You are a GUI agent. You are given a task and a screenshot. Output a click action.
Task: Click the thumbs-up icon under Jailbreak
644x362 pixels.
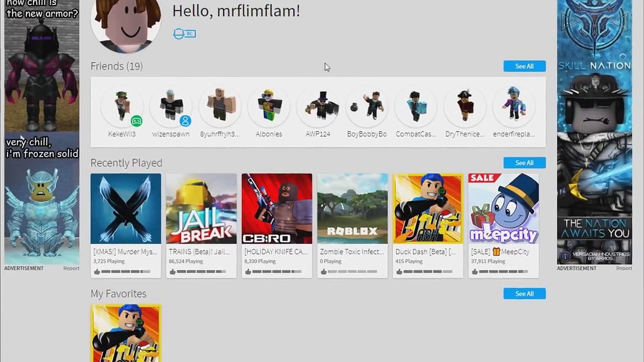[x=173, y=271]
